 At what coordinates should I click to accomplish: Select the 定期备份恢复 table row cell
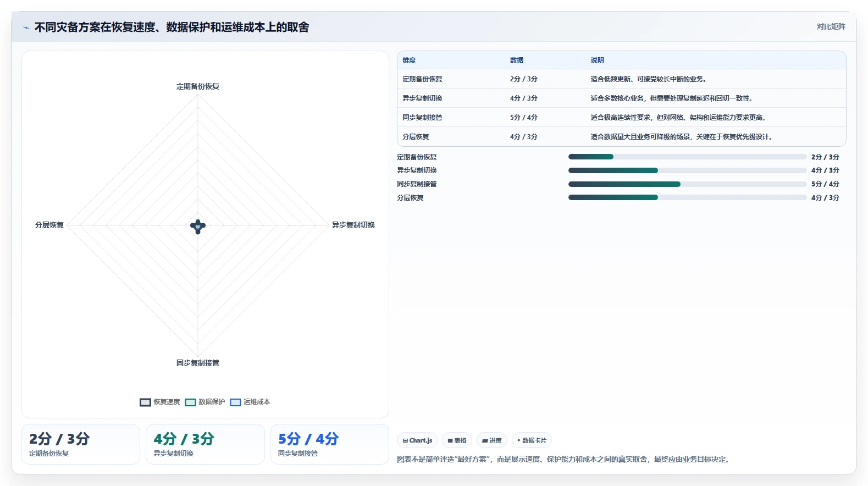(422, 79)
